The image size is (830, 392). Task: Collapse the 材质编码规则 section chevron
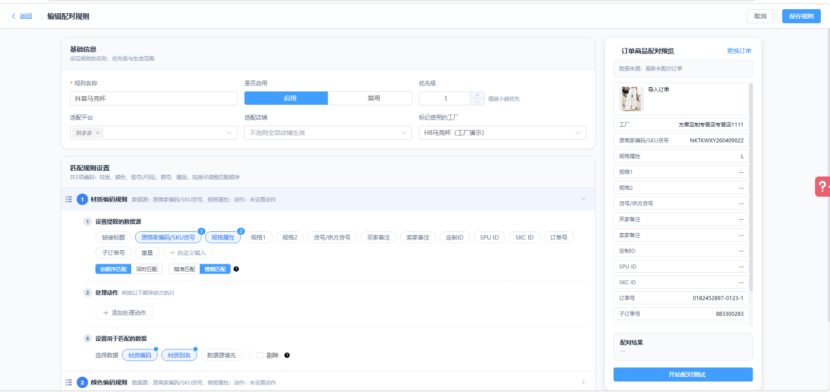pyautogui.click(x=583, y=199)
